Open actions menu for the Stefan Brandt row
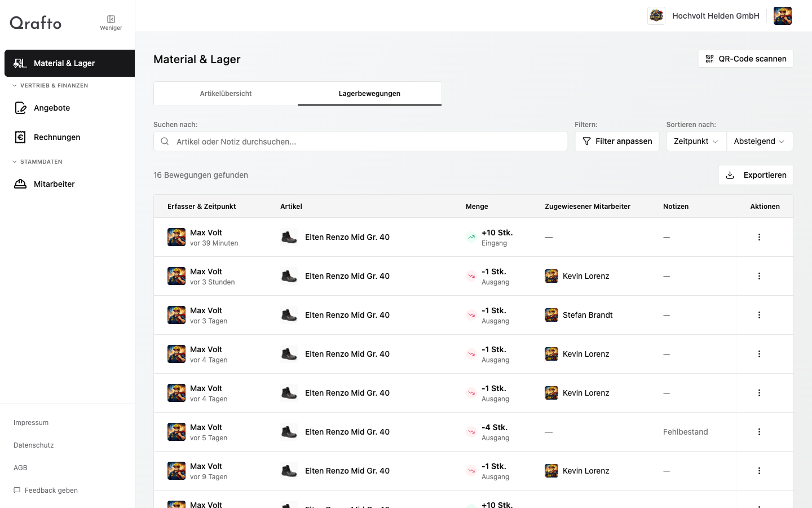The image size is (812, 508). coord(758,315)
